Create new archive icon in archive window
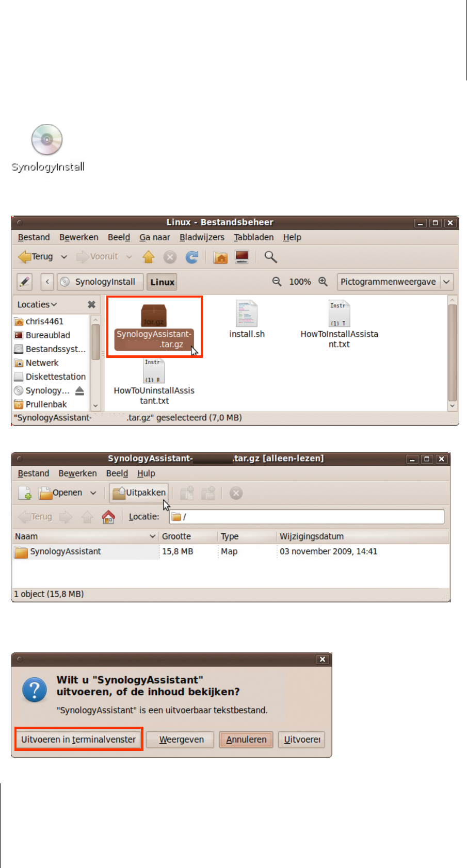 coord(25,493)
